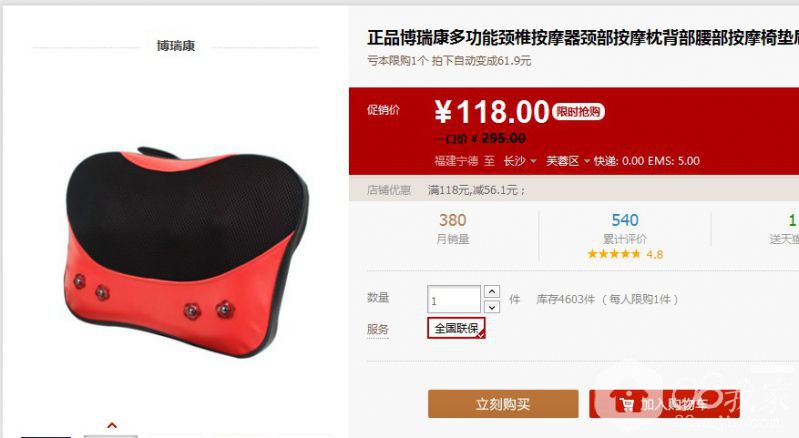Toggle the 全国联保 service option
Screen dimensions: 799x438
click(x=456, y=328)
